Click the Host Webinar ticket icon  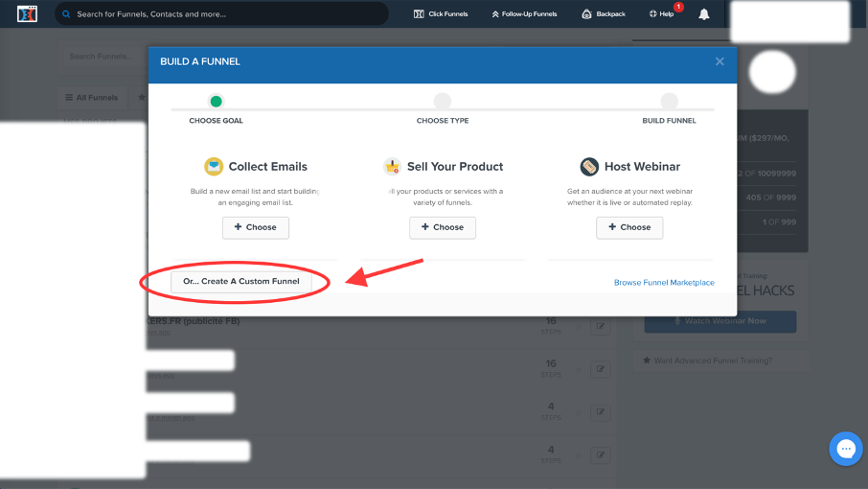[x=589, y=166]
